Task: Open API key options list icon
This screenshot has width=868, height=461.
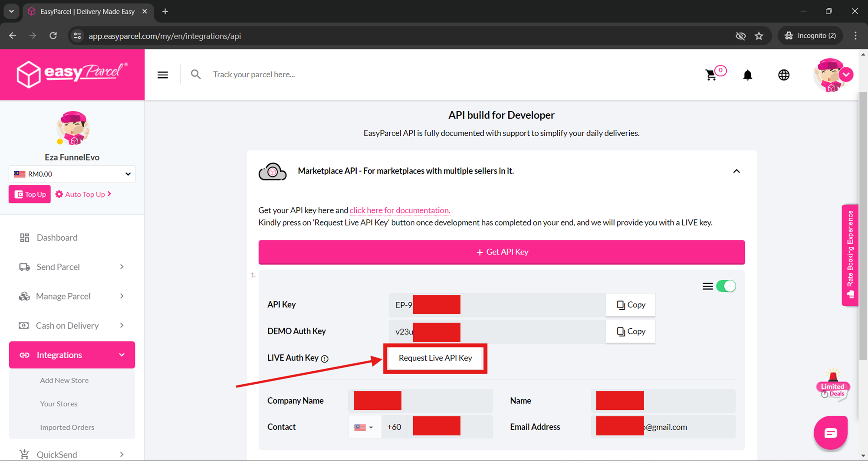Action: 707,286
